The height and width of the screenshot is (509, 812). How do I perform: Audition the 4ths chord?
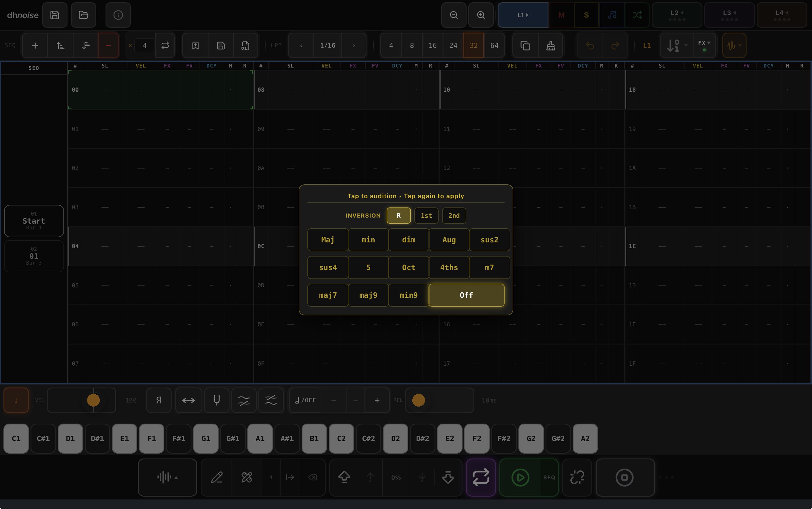449,268
